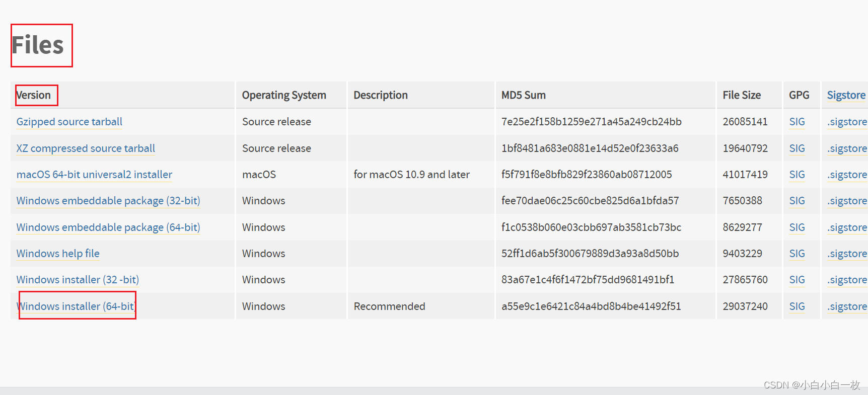Click file size 26085141
This screenshot has height=395, width=868.
point(745,122)
